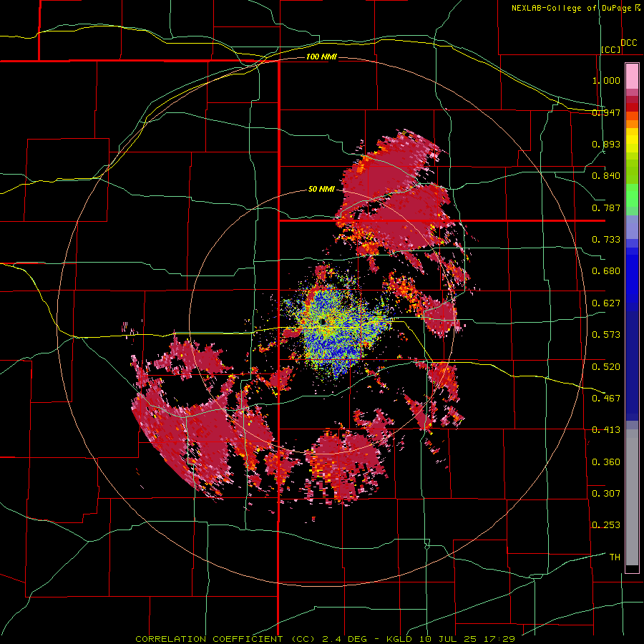Viewport: 644px width, 644px height.
Task: Pick the light pink segment of the color bar
Action: pyautogui.click(x=632, y=77)
